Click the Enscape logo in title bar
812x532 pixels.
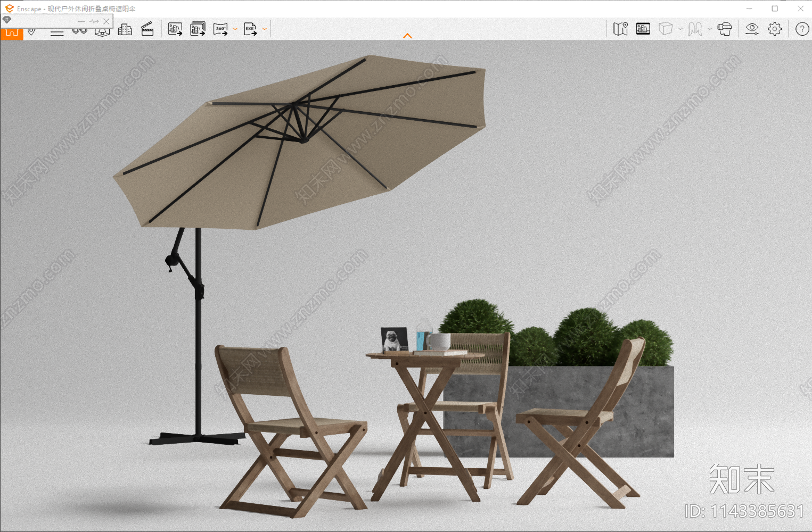[x=9, y=9]
